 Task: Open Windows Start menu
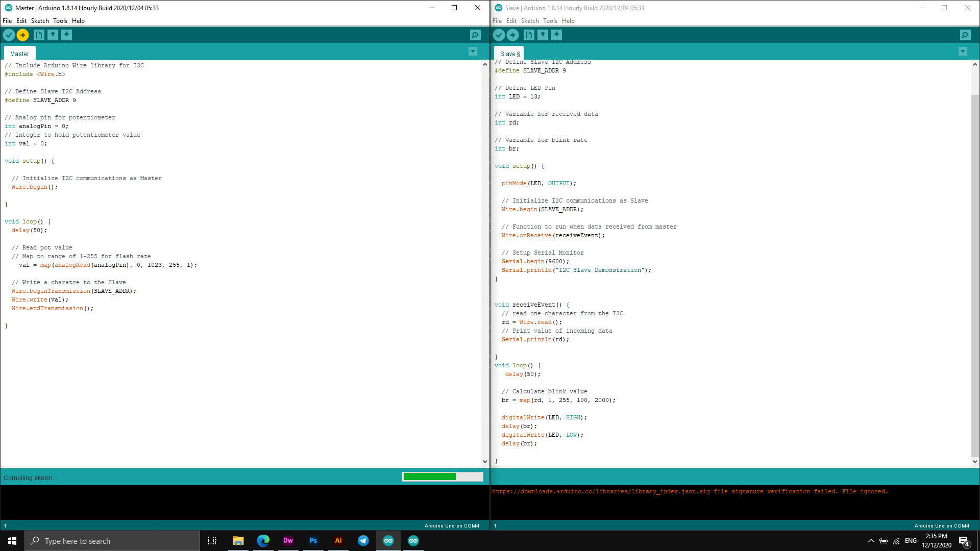[12, 541]
